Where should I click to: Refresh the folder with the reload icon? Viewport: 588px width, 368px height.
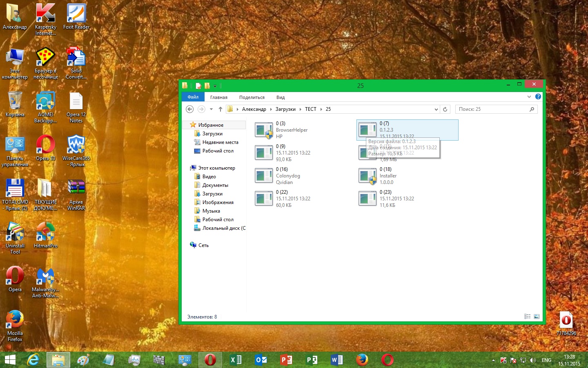[x=445, y=109]
